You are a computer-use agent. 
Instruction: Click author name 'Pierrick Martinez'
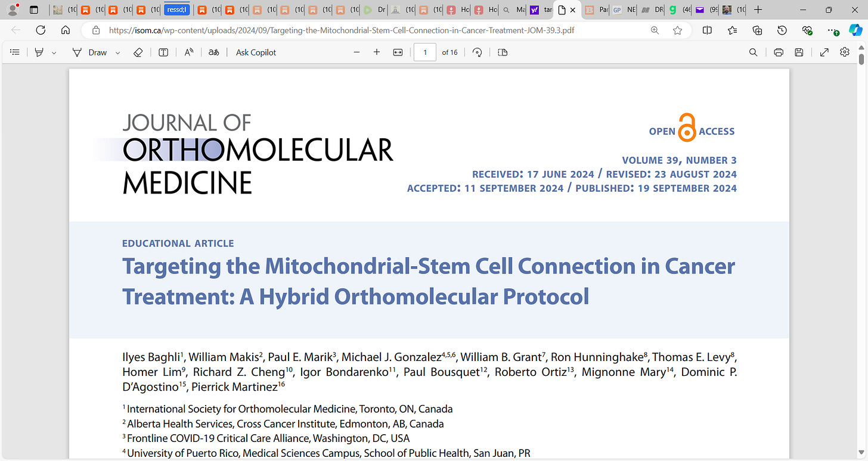point(235,387)
